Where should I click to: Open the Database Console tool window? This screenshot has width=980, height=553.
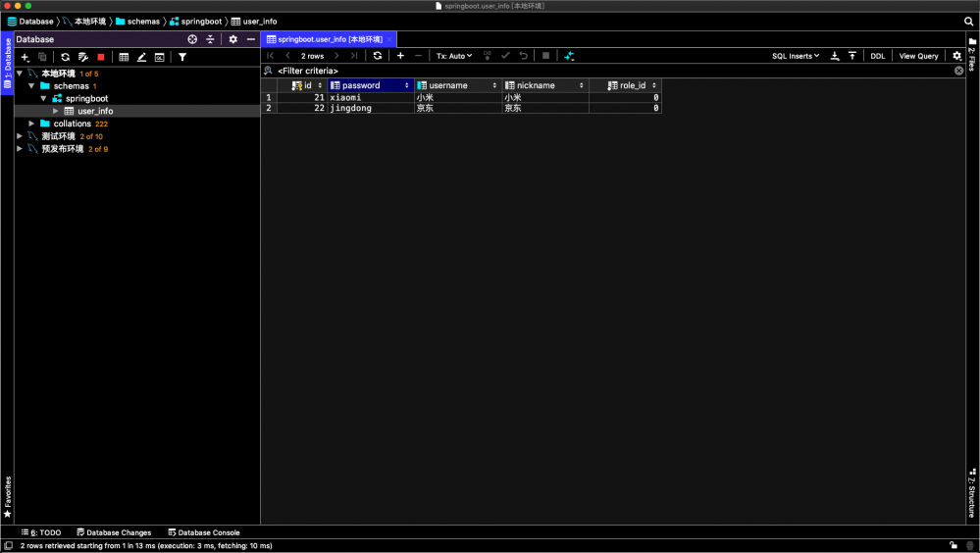click(204, 532)
